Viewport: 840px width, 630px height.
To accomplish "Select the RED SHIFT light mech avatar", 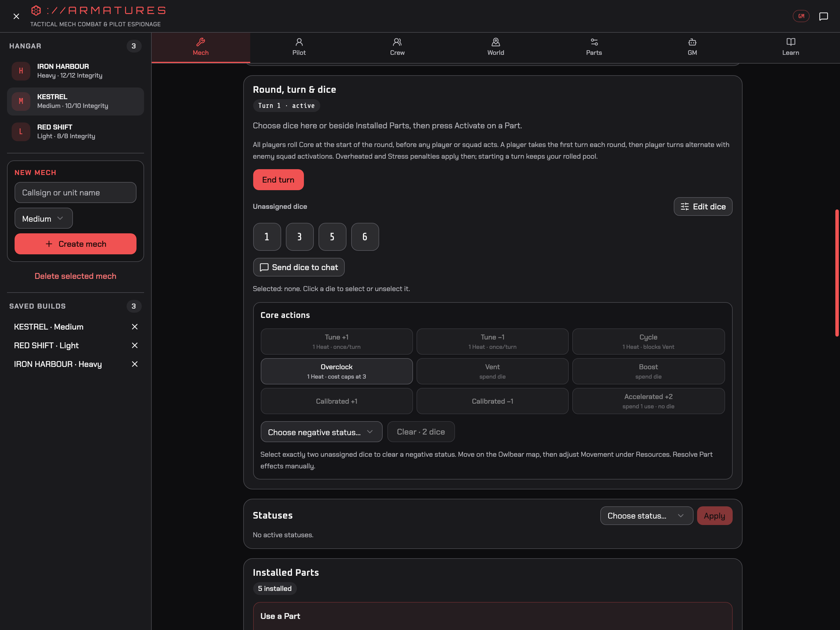I will tap(21, 132).
